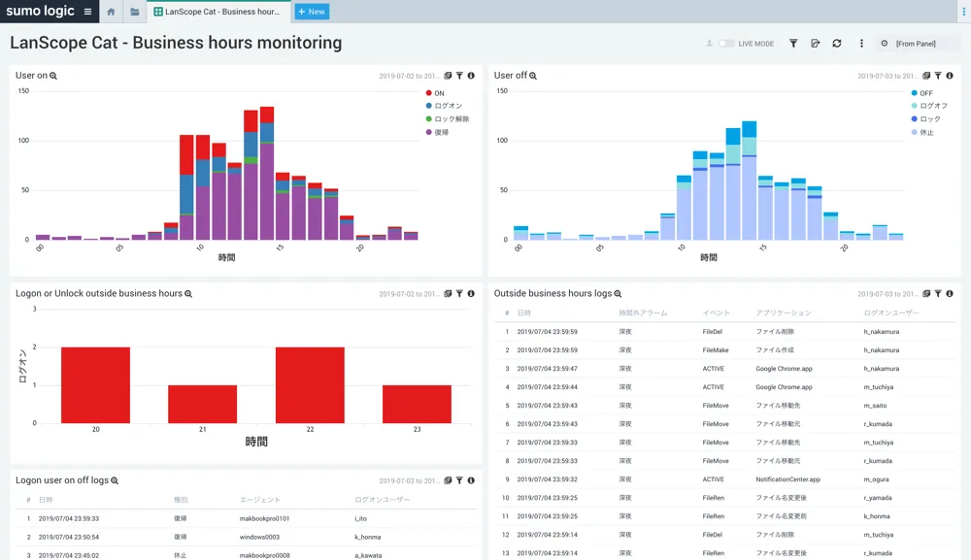Viewport: 971px width, 560px height.
Task: Open the [From Panel] time range selector
Action: pos(916,44)
